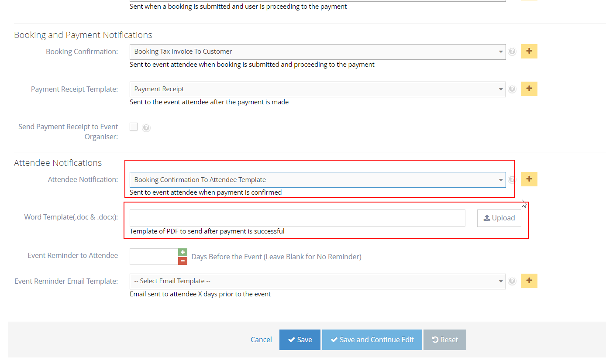Show help for Send Payment Receipt checkbox
The width and height of the screenshot is (606, 364).
(146, 128)
